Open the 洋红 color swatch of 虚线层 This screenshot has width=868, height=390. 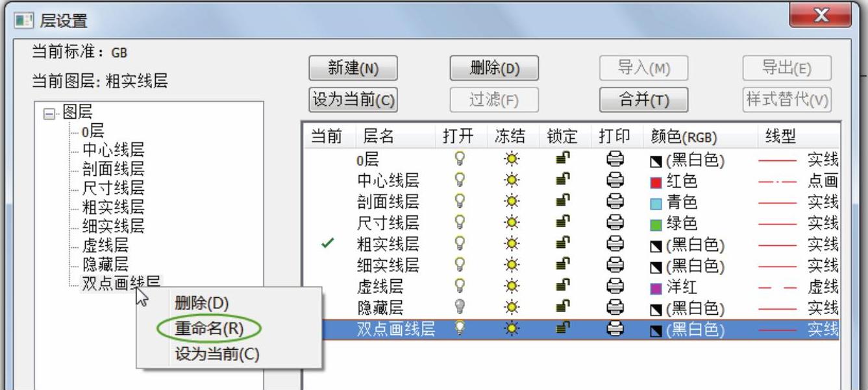656,287
